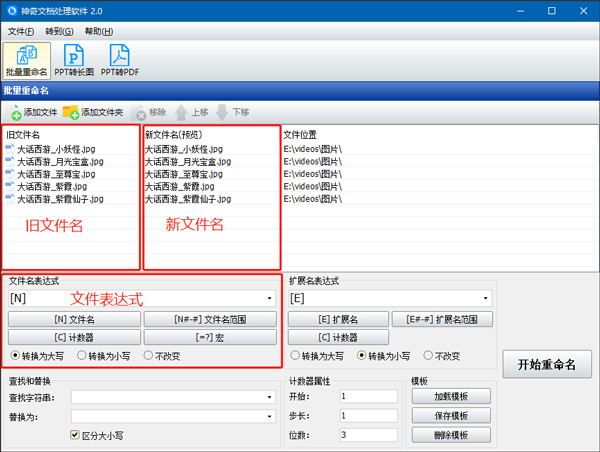Open the PPT转长图 tool
The height and width of the screenshot is (452, 600).
point(74,60)
